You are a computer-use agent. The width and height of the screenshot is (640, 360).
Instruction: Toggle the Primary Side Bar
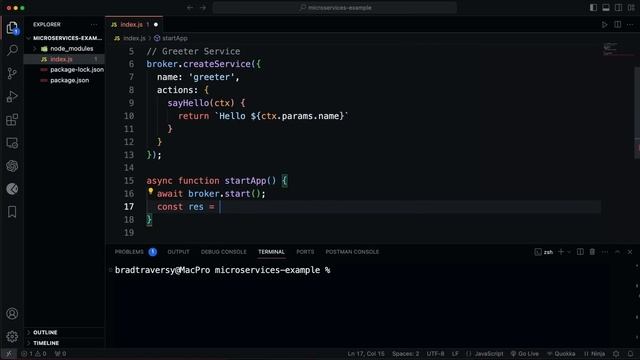point(593,8)
